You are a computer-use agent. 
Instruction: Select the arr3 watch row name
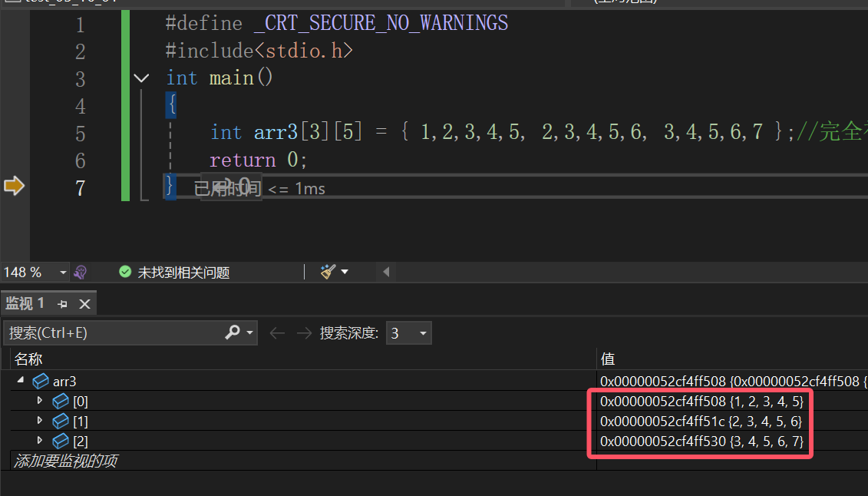pyautogui.click(x=64, y=382)
